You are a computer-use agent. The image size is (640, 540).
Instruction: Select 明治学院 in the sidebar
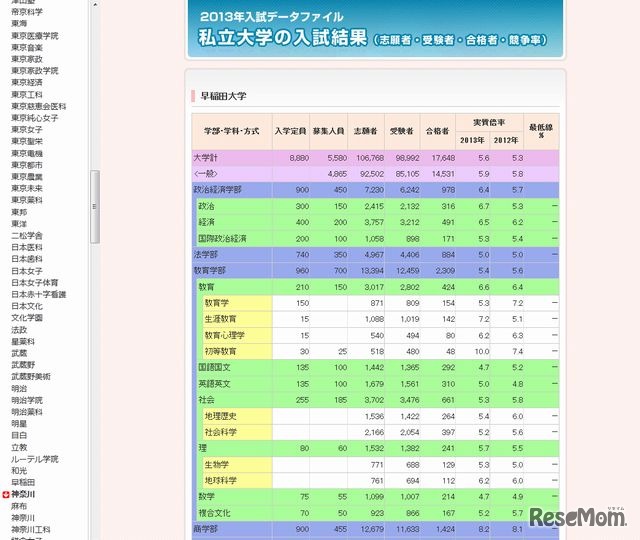[27, 400]
